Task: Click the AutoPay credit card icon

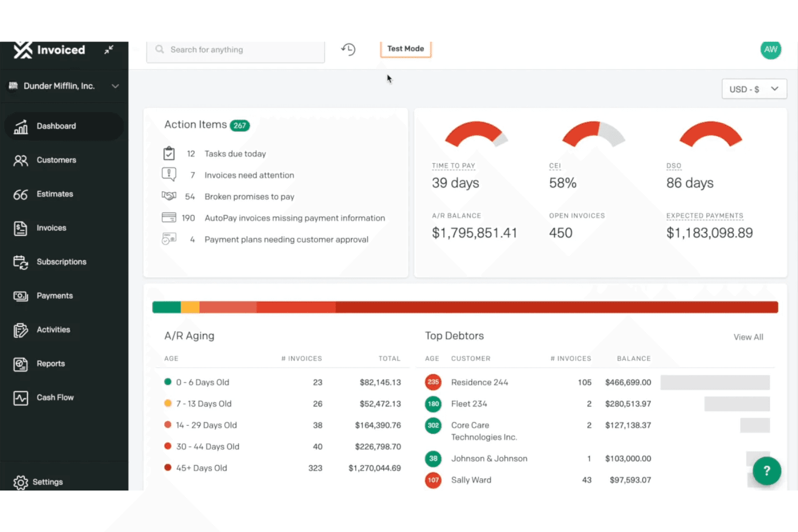Action: (169, 218)
